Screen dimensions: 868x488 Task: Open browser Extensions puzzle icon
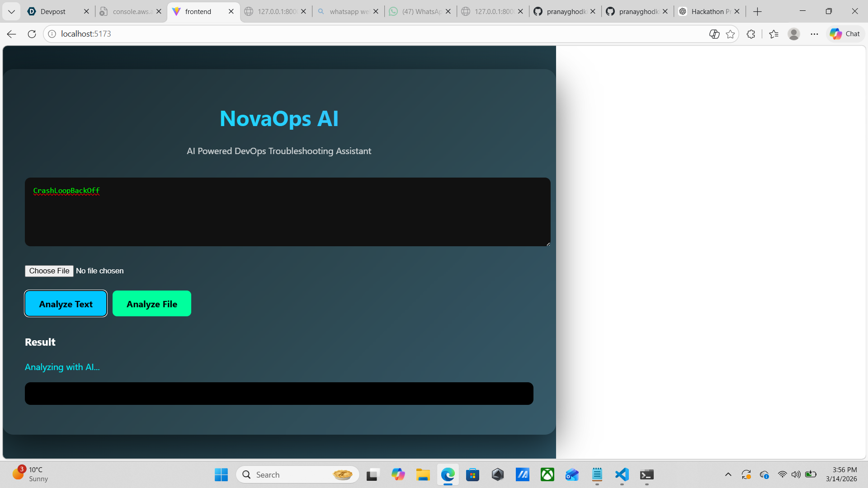(751, 34)
